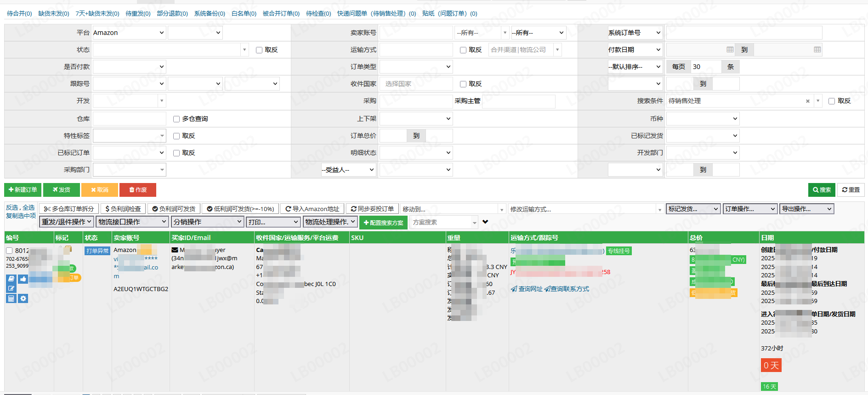Click the book icon in order row

(11, 279)
